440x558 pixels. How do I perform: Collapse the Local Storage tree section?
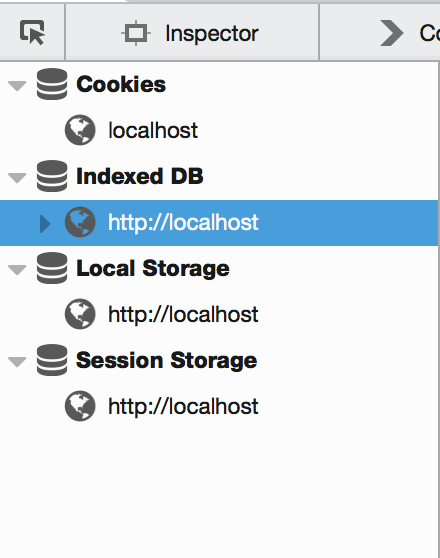click(17, 270)
